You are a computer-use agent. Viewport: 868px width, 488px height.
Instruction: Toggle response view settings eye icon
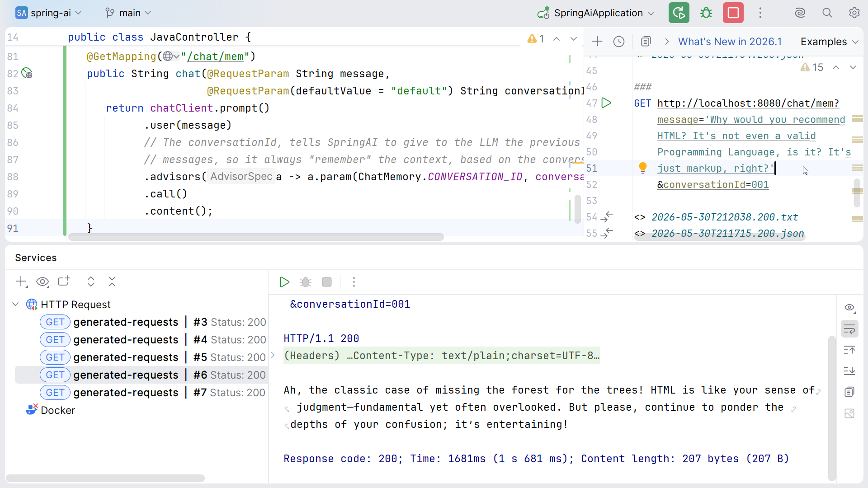849,308
